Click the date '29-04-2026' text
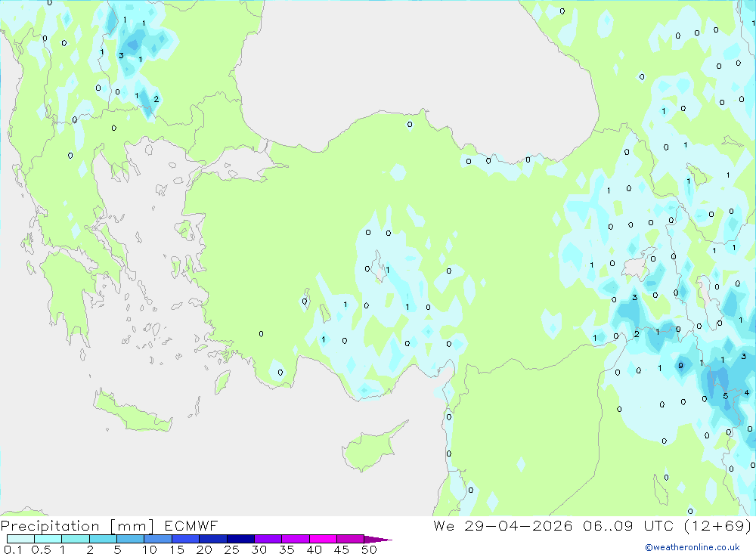The width and height of the screenshot is (756, 554). tap(519, 525)
